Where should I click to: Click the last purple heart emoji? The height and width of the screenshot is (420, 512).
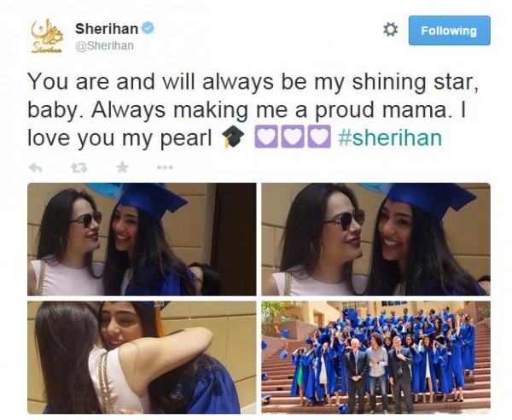click(319, 137)
